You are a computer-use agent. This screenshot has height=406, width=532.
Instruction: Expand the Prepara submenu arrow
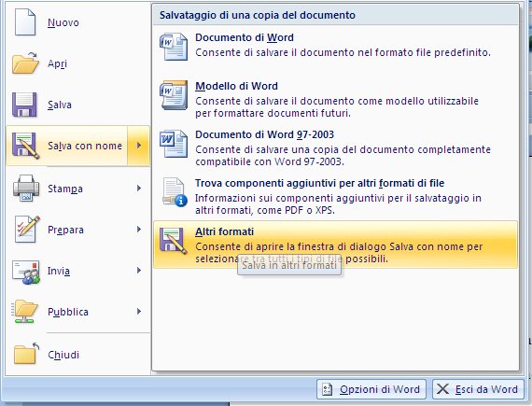coord(139,230)
